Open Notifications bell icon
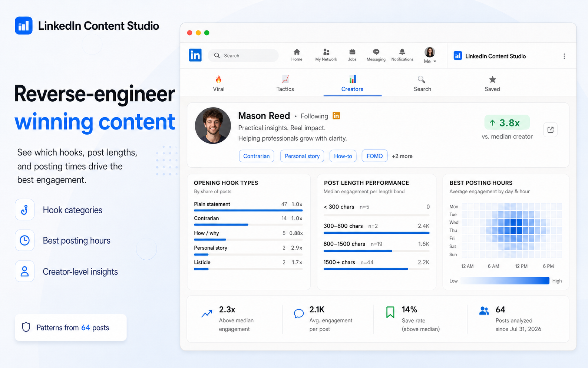588x368 pixels. click(x=402, y=52)
